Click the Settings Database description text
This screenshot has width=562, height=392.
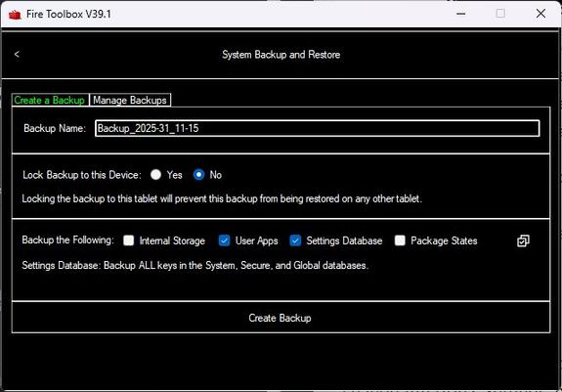click(x=195, y=266)
